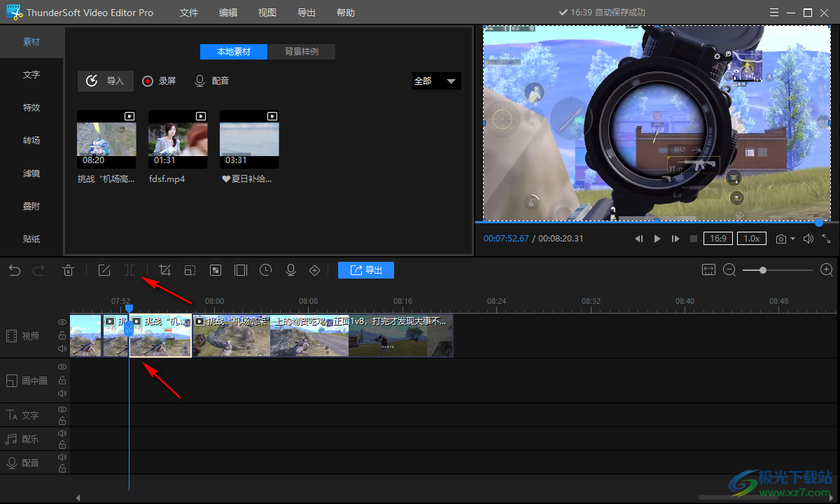This screenshot has width=840, height=504.
Task: Click the 录屏 screen record button
Action: (x=159, y=81)
